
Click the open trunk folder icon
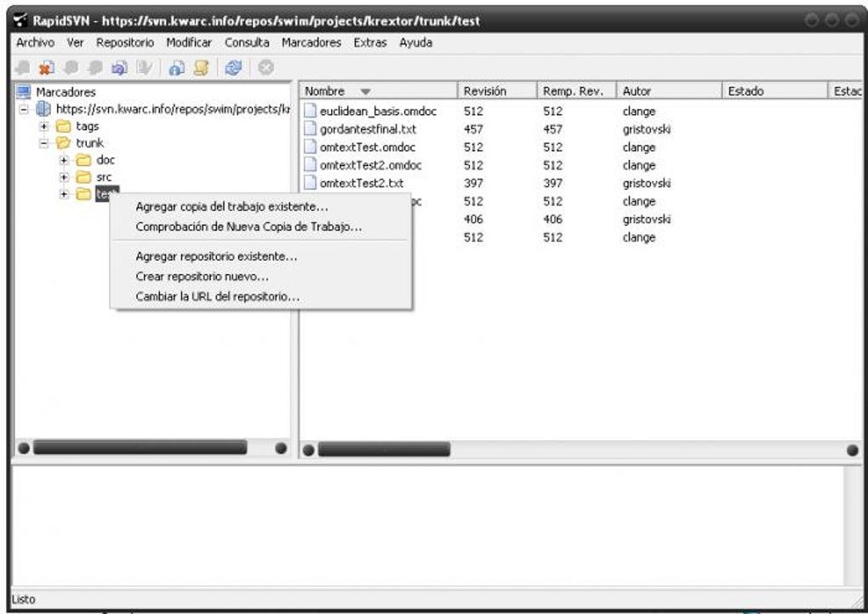pos(64,143)
